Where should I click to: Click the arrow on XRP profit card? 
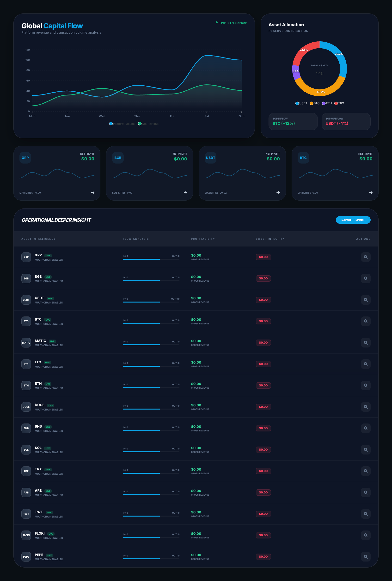click(x=93, y=192)
